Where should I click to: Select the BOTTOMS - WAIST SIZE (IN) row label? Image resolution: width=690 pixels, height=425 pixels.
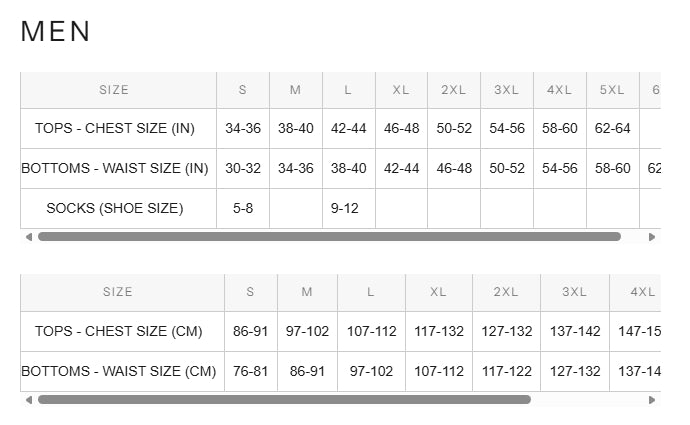(x=115, y=169)
